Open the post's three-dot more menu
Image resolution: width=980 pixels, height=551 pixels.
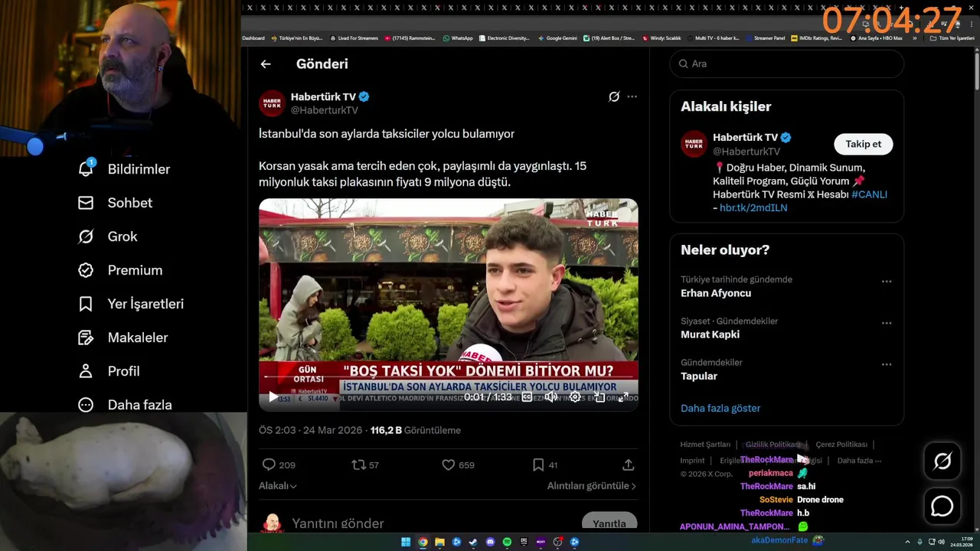(632, 96)
